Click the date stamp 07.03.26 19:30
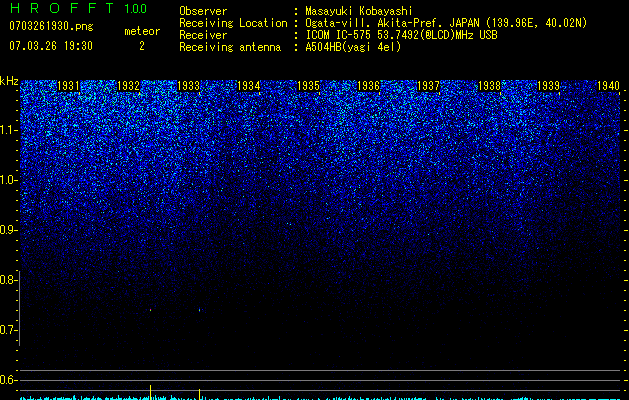The width and height of the screenshot is (629, 400). (x=51, y=46)
